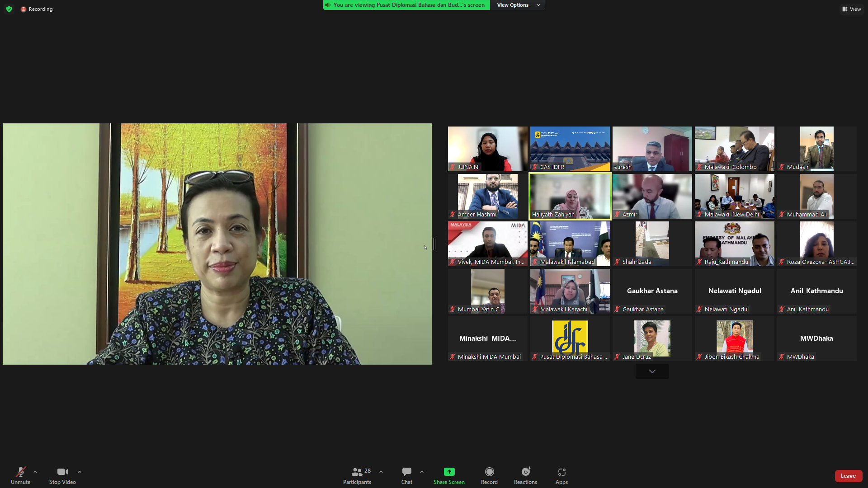Open the Chat panel icon
The height and width of the screenshot is (488, 868).
[406, 472]
